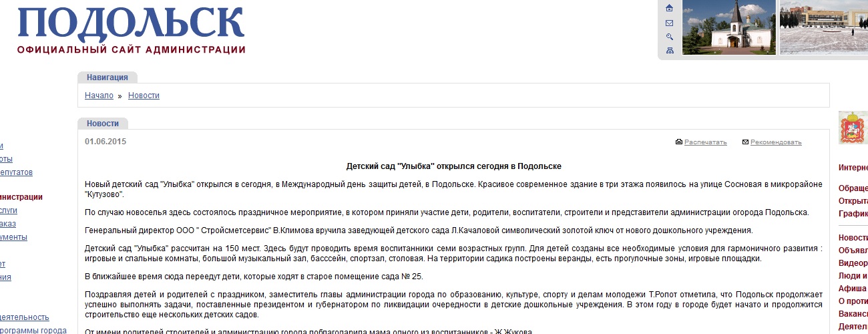Click the printer icon beside Распечатать
Viewport: 868px width, 334px height.
click(679, 142)
